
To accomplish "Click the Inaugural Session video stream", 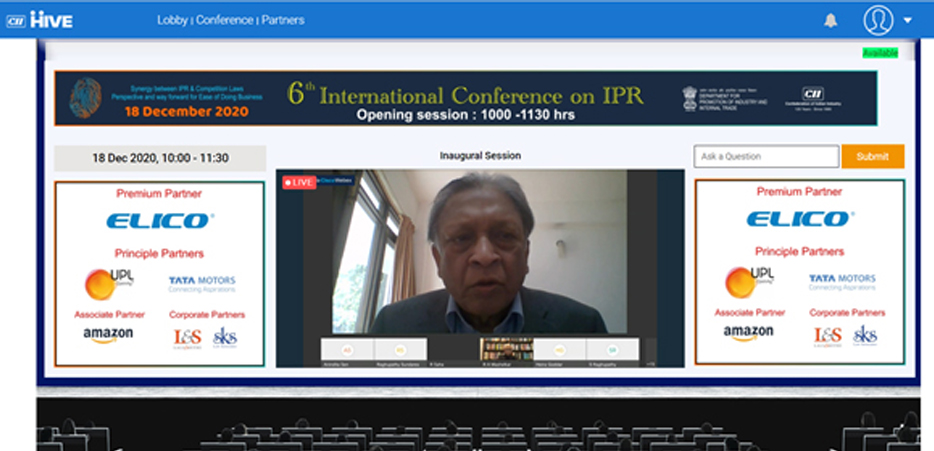I will (x=480, y=268).
